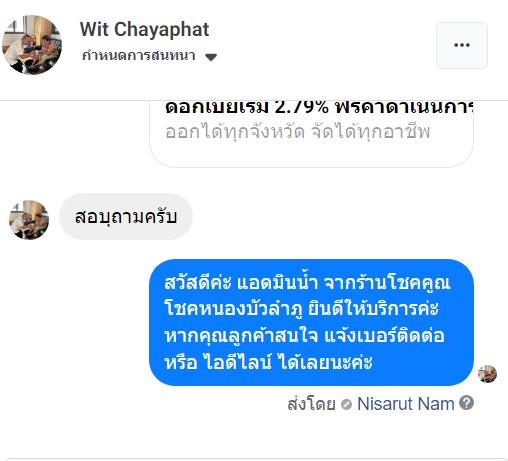Open the Nisarut Nam sender link
The height and width of the screenshot is (461, 508).
[406, 404]
